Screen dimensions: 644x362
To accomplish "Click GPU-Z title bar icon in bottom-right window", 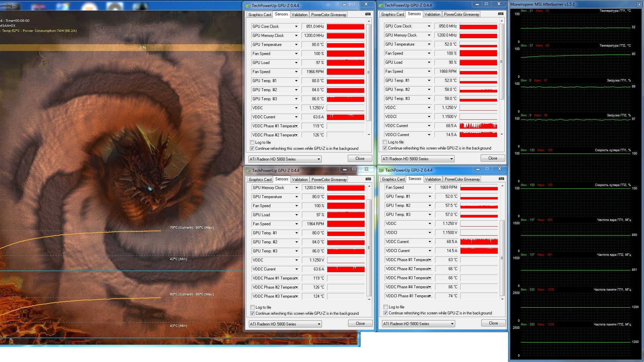I will [381, 170].
